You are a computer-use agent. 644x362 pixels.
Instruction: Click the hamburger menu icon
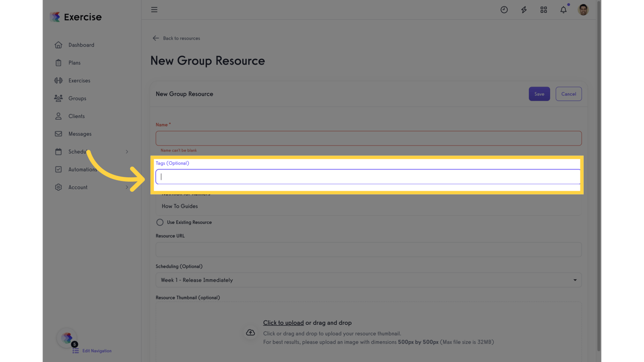pos(154,10)
